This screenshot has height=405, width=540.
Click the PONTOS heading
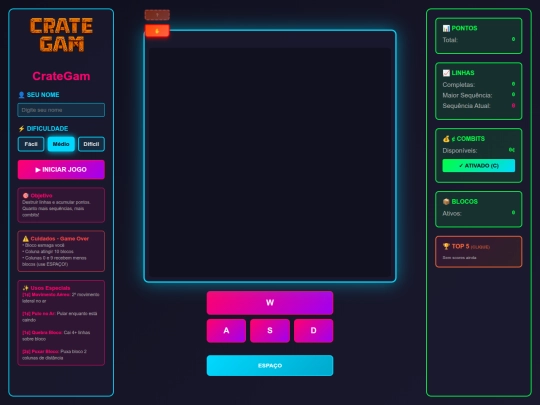point(464,28)
